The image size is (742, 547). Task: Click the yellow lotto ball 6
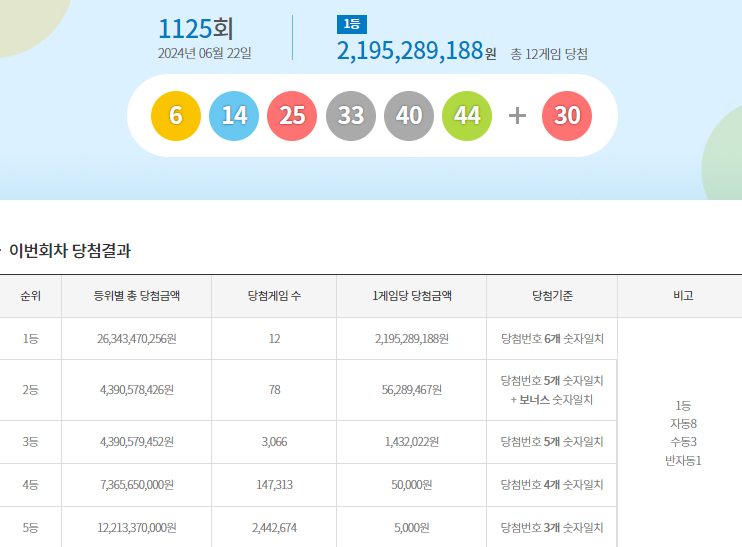(176, 116)
